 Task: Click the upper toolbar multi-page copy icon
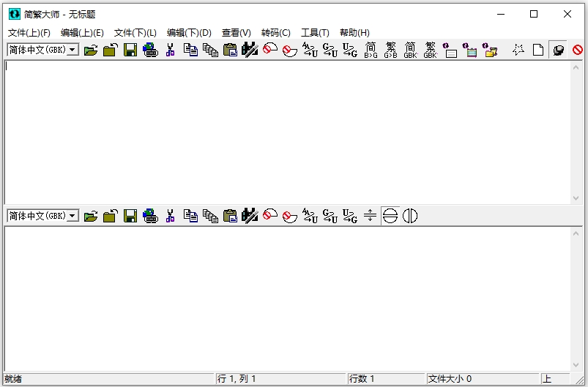click(210, 50)
